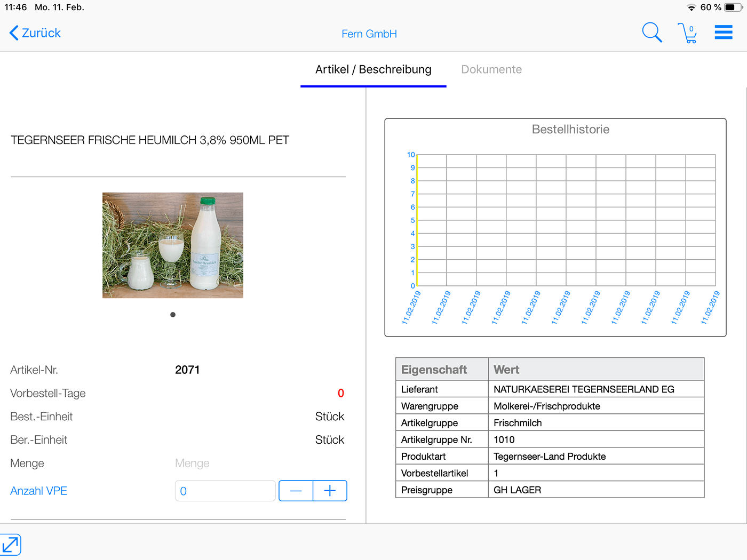Tap the battery status indicator

click(x=733, y=7)
